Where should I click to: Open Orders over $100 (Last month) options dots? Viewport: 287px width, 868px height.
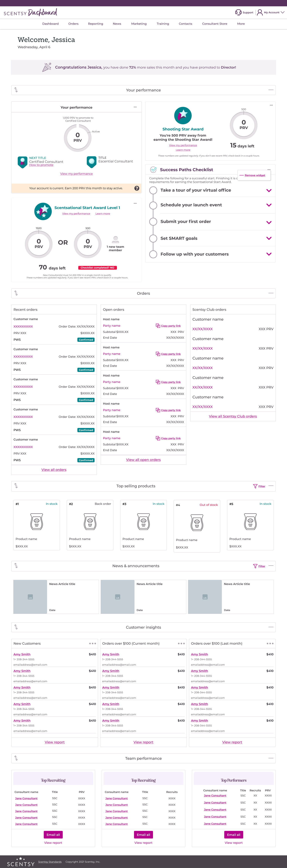tap(270, 644)
